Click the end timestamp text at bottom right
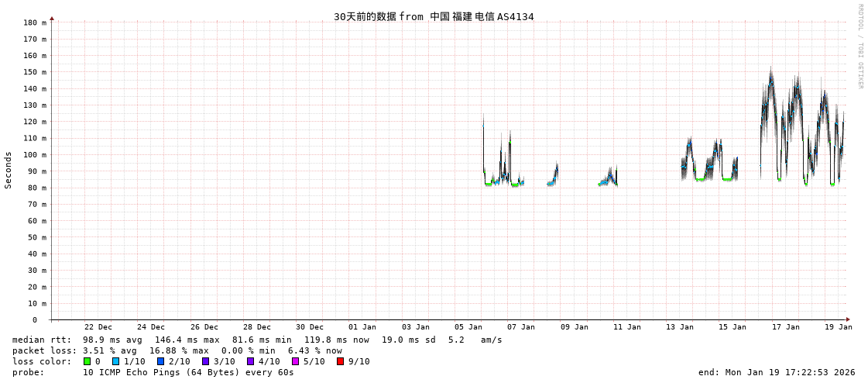Viewport: 868px width, 383px height. coord(777,372)
